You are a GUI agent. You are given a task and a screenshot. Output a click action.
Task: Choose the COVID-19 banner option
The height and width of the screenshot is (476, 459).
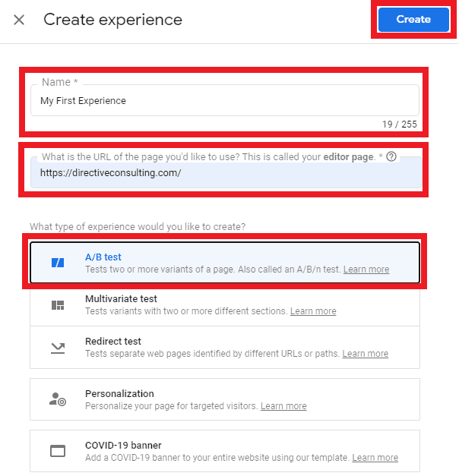click(x=225, y=451)
